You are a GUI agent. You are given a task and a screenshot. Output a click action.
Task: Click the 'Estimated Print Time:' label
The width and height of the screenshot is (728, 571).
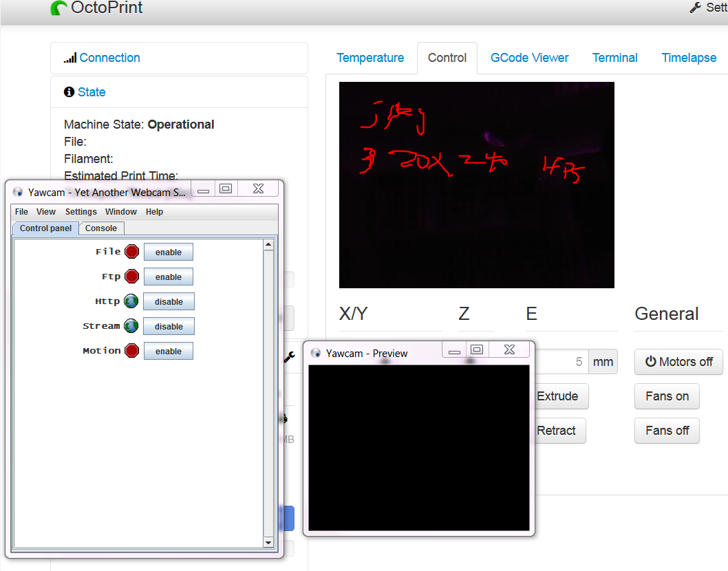[x=121, y=175]
